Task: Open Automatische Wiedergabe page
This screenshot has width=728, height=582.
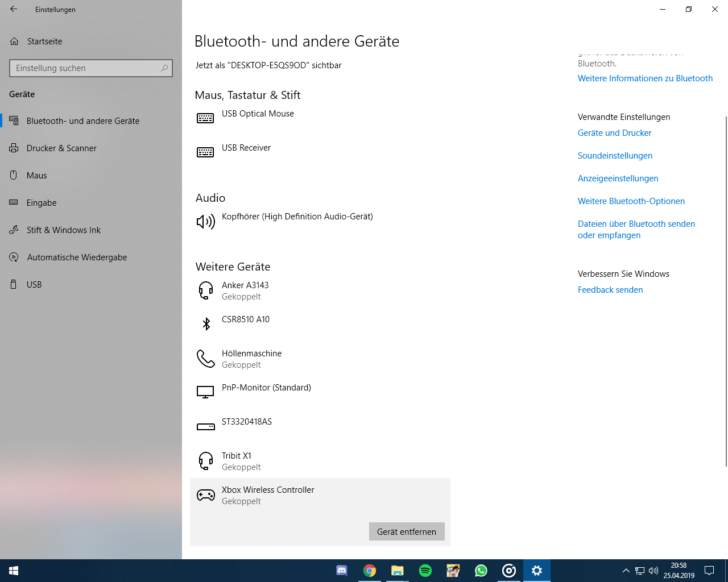Action: [x=91, y=257]
